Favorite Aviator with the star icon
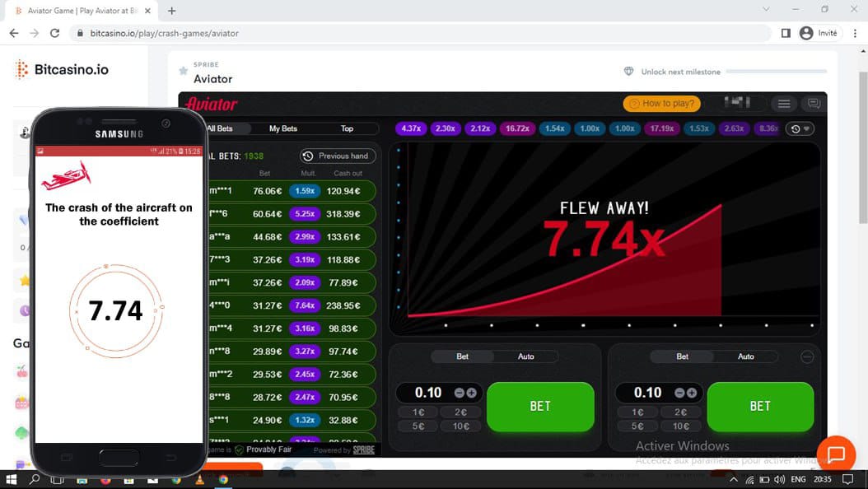This screenshot has width=868, height=489. coord(183,71)
